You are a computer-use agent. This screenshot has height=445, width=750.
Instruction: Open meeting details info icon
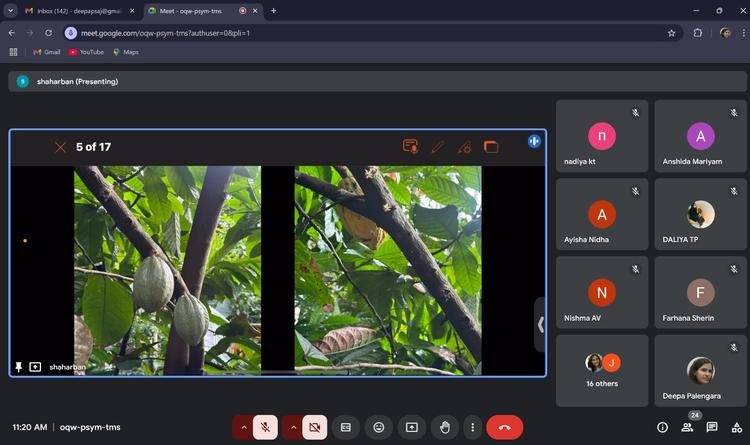pyautogui.click(x=662, y=427)
